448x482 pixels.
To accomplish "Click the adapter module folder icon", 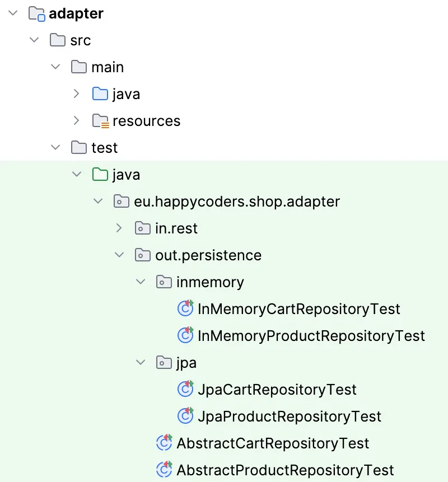I will (x=36, y=14).
